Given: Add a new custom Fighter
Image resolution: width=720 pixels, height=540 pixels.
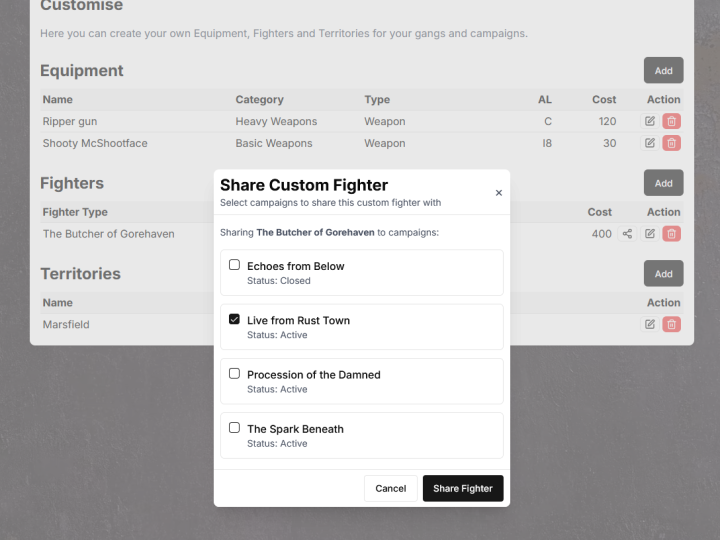Looking at the screenshot, I should click(663, 183).
